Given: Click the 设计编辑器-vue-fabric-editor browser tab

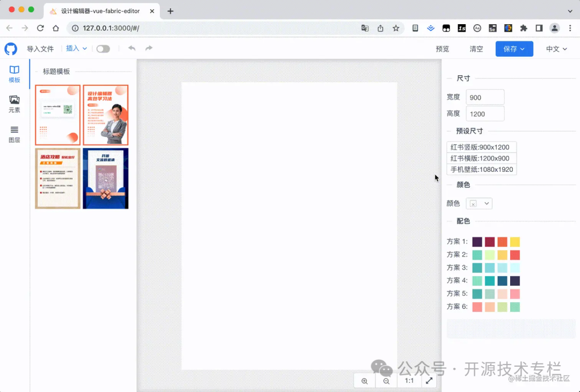Looking at the screenshot, I should pyautogui.click(x=102, y=11).
